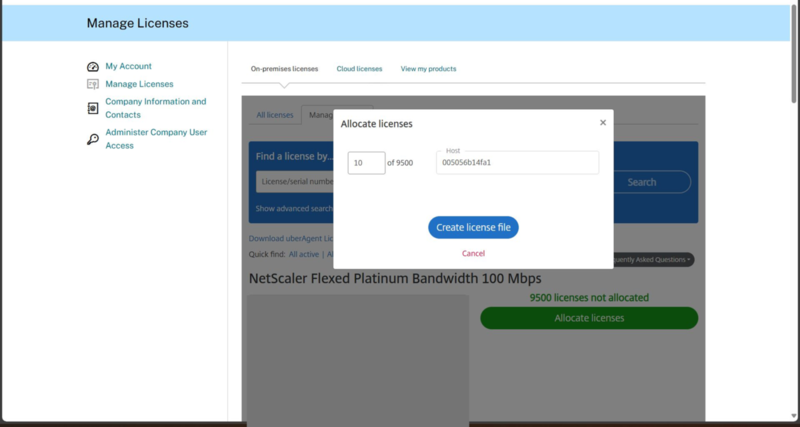
Task: Click the All active quick find link
Action: [x=304, y=255]
